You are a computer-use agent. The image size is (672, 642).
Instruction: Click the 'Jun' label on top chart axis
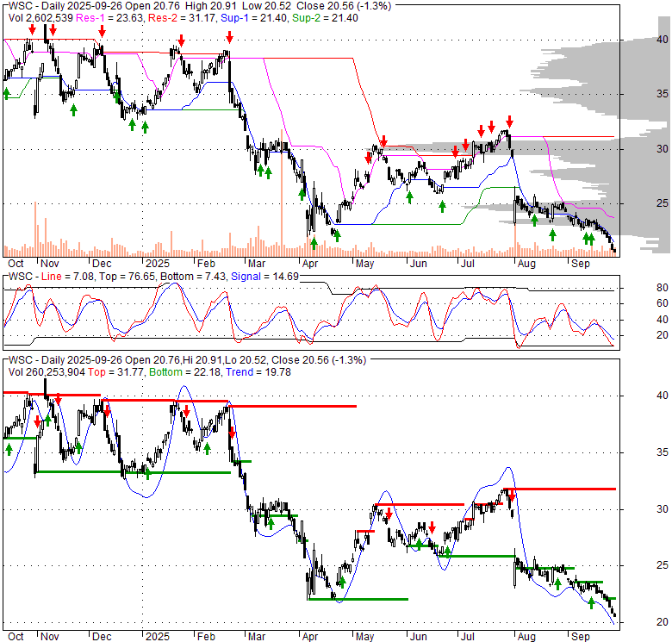pos(419,264)
